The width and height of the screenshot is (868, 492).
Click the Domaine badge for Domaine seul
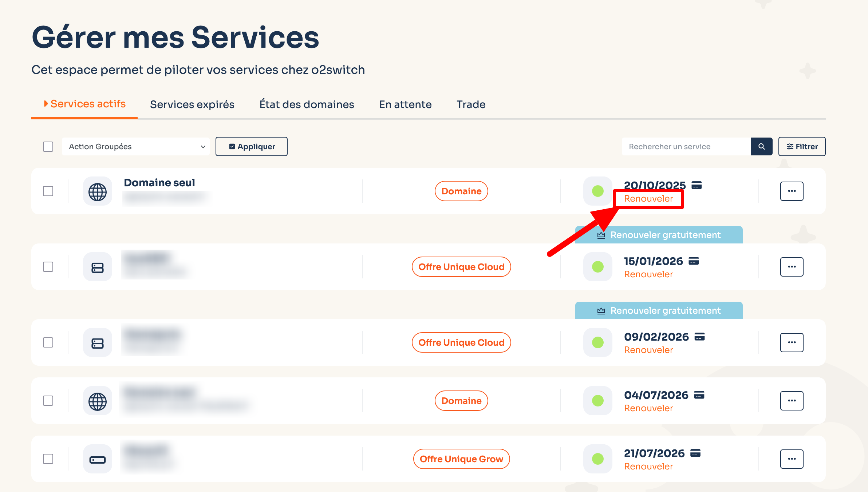pyautogui.click(x=461, y=191)
